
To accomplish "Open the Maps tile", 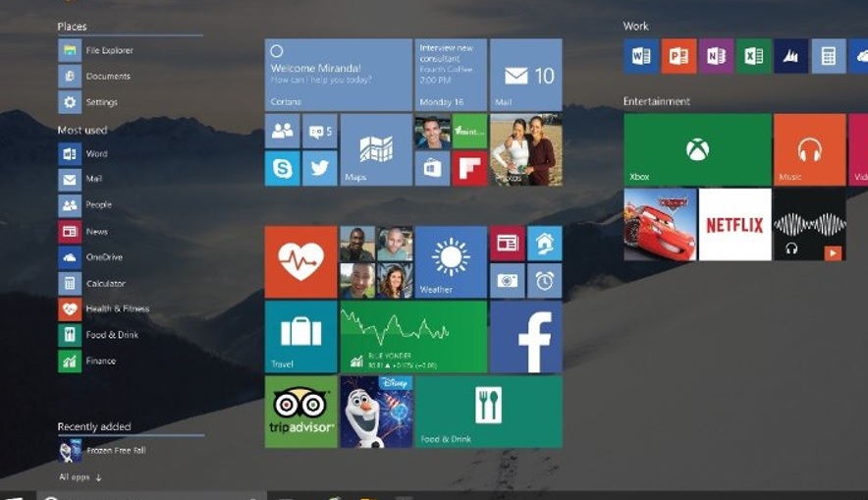I will (376, 149).
